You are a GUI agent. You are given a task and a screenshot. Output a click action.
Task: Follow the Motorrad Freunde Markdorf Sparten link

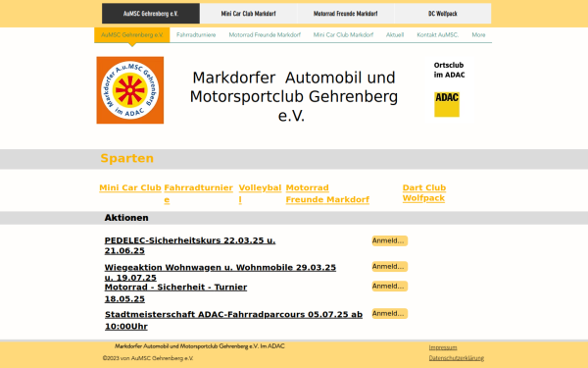(327, 193)
